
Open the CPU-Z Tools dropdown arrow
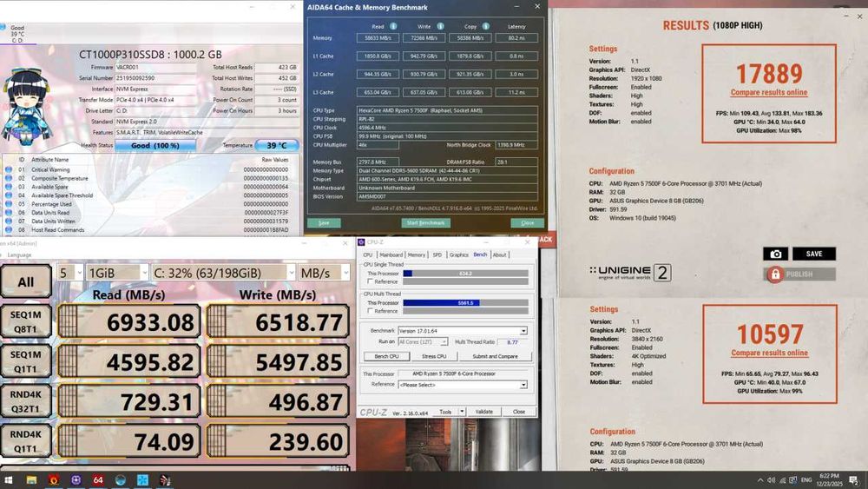[x=463, y=412]
